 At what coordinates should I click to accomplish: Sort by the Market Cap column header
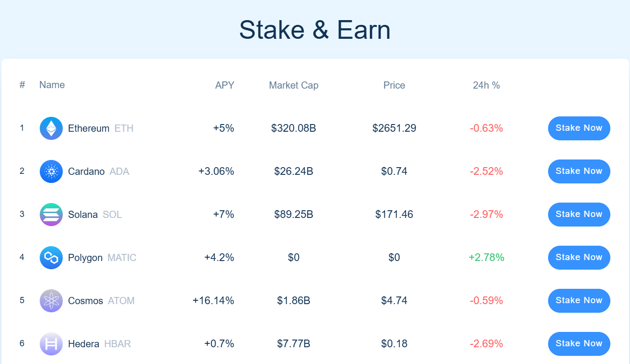294,85
